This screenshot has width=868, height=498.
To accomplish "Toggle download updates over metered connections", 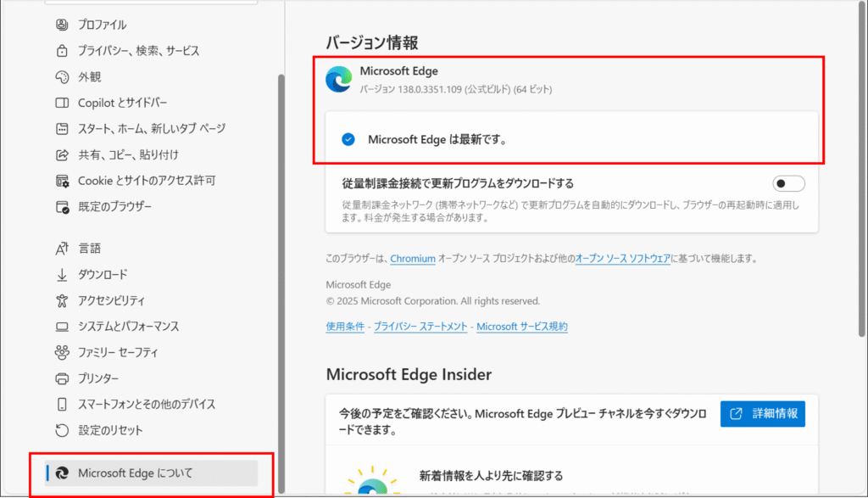I will [788, 183].
